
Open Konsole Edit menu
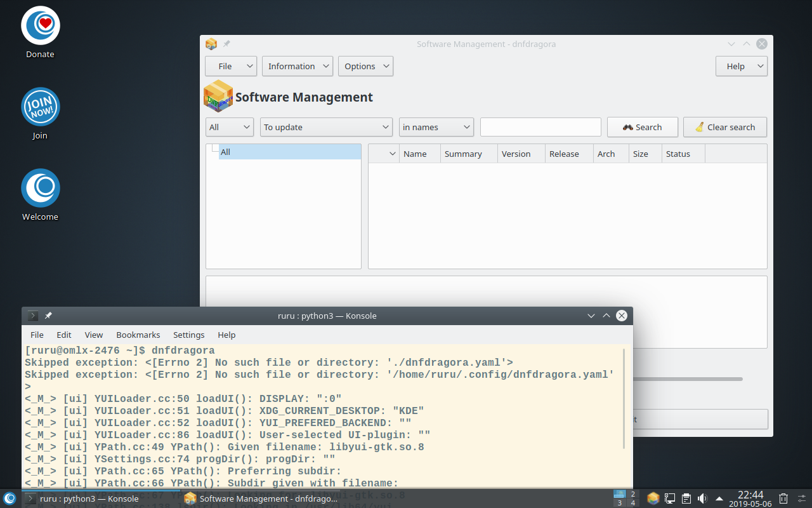click(64, 335)
